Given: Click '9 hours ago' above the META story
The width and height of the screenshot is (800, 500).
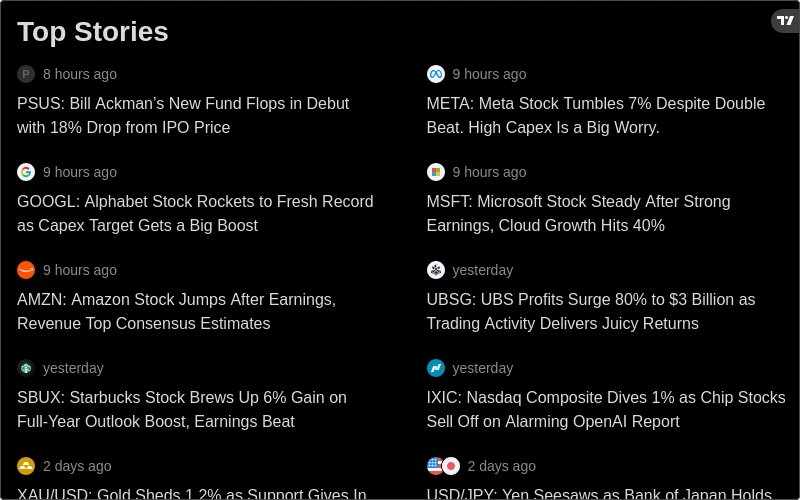Looking at the screenshot, I should click(x=489, y=74).
